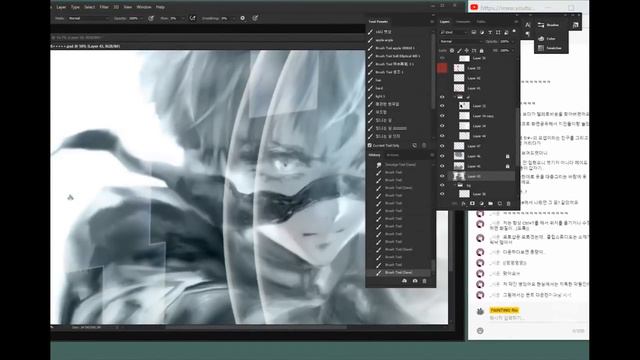Filter for type layers T icon
The image size is (640, 360).
pos(490,32)
